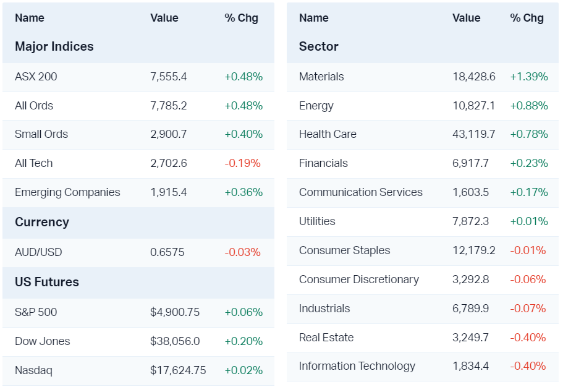Click the Industrials value 6,789.9
Screen dimensions: 563x392
tap(470, 309)
